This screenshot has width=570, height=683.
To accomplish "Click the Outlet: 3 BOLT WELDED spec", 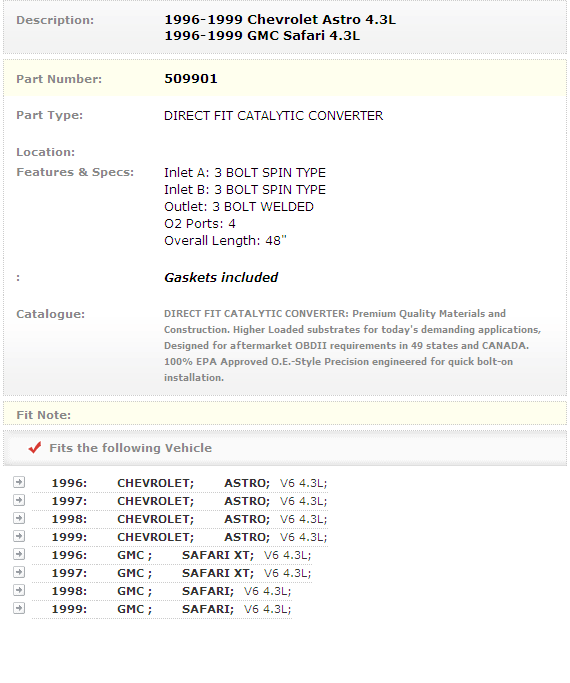I will [239, 207].
